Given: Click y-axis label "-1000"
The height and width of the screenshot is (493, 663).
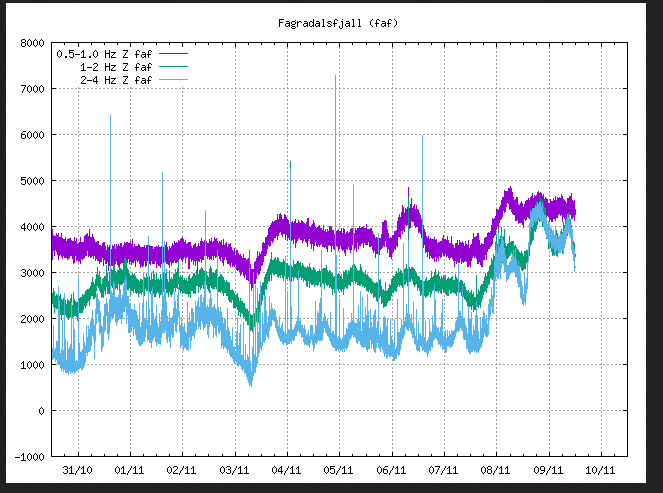Looking at the screenshot, I should (29, 457).
